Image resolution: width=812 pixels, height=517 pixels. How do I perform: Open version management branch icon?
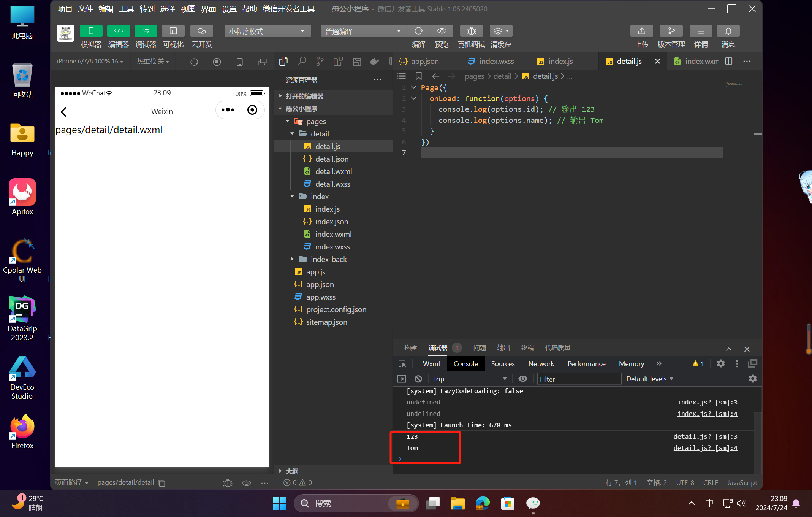point(671,31)
